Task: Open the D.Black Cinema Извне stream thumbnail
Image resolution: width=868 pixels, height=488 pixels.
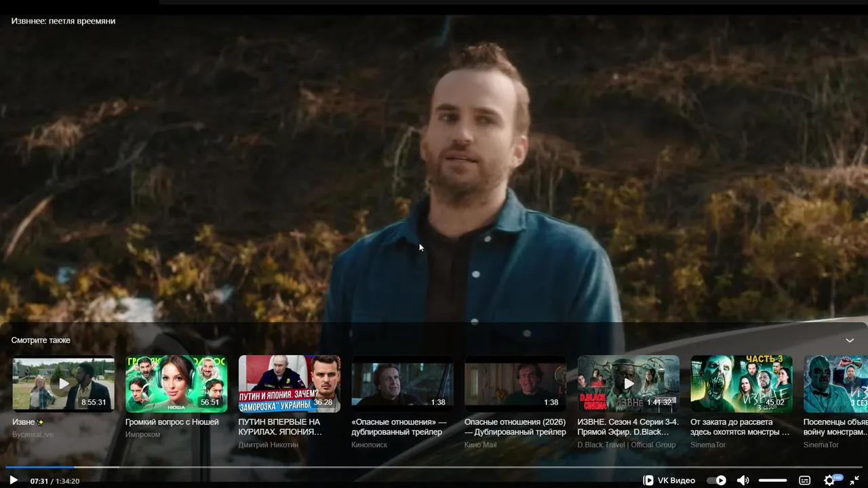Action: [x=629, y=384]
